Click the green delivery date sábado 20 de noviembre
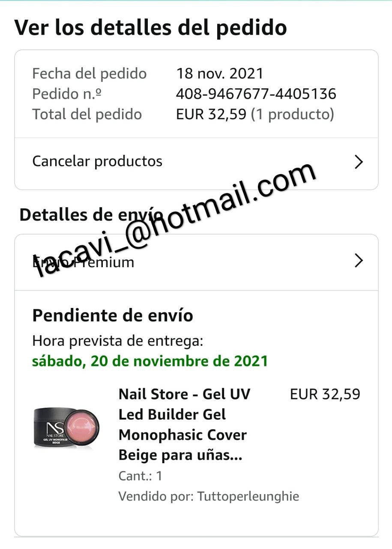This screenshot has width=392, height=549. point(150,361)
